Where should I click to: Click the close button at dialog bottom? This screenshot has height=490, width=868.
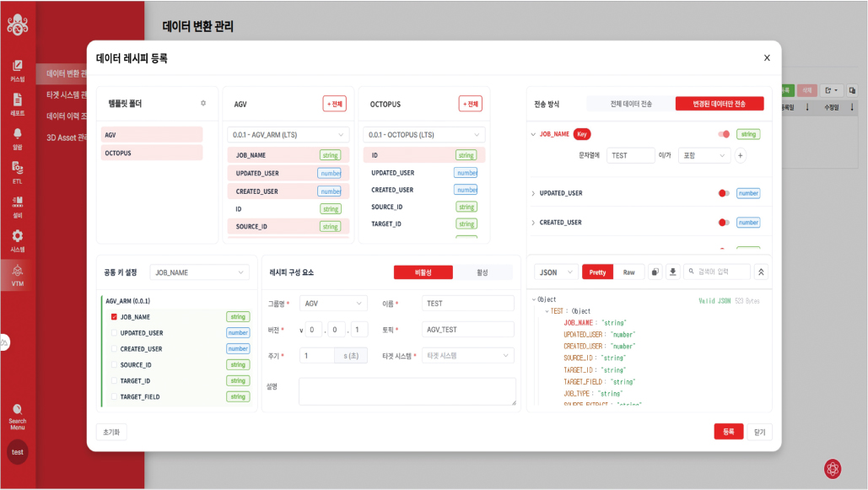pos(759,432)
